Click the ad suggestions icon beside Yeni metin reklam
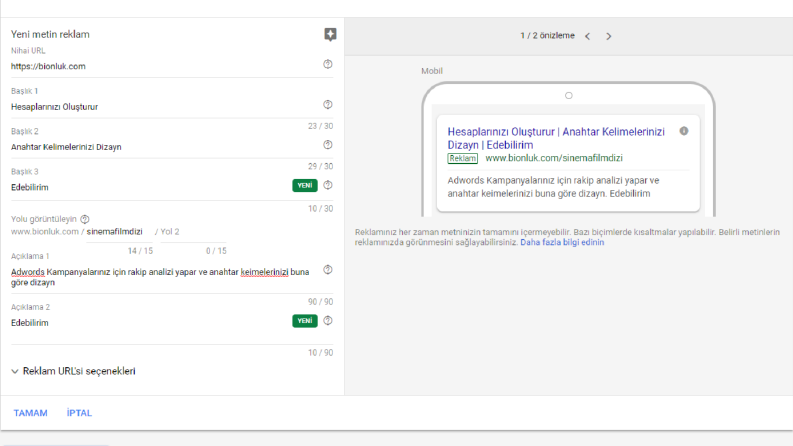 click(330, 34)
